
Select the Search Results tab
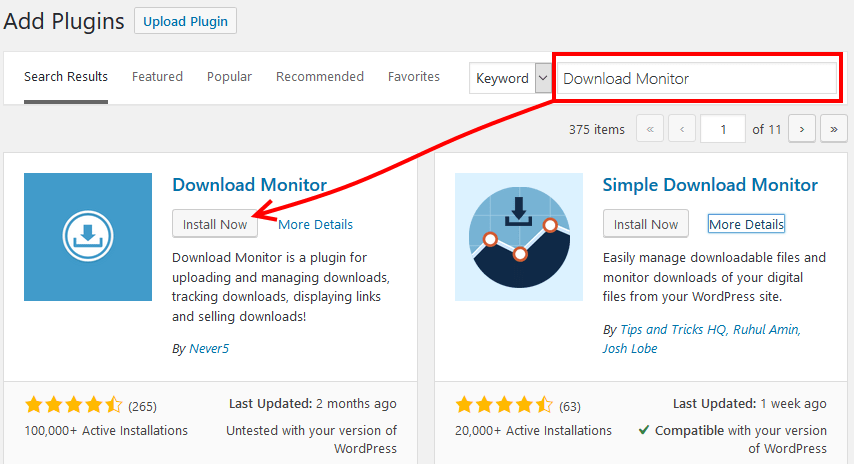(66, 77)
